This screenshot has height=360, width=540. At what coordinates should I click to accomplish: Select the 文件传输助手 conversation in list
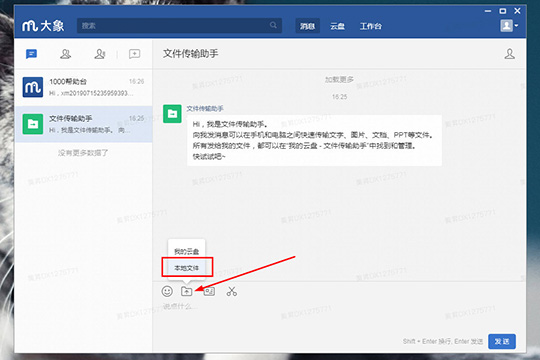(x=83, y=124)
